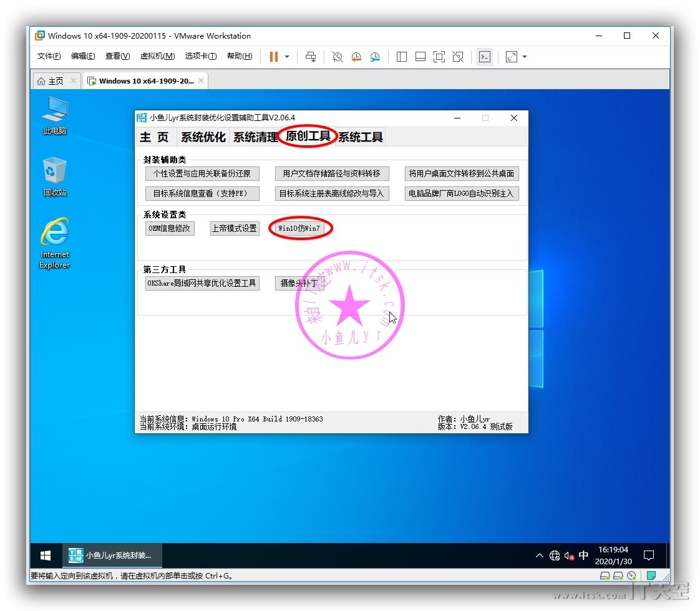Viewport: 700px width, 611px height.
Task: Click the 小鱼儿lyr系统封装 taskbar button
Action: point(112,556)
